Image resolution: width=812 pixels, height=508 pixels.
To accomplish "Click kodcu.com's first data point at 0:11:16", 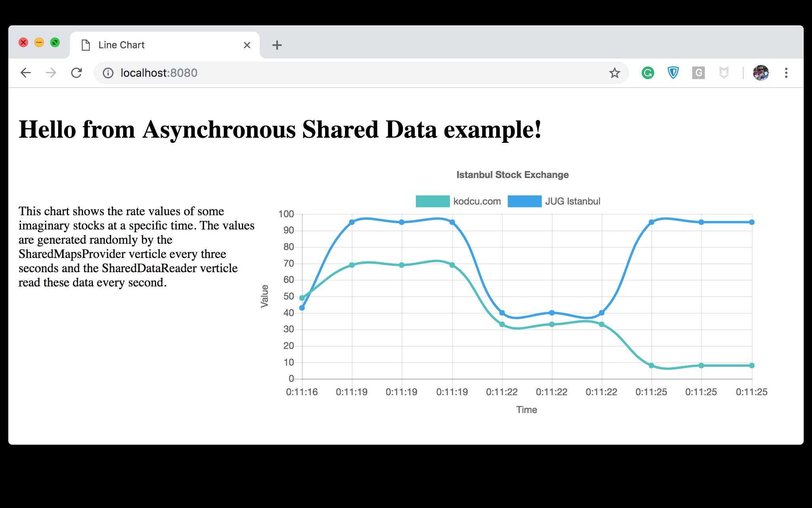I will (x=302, y=298).
